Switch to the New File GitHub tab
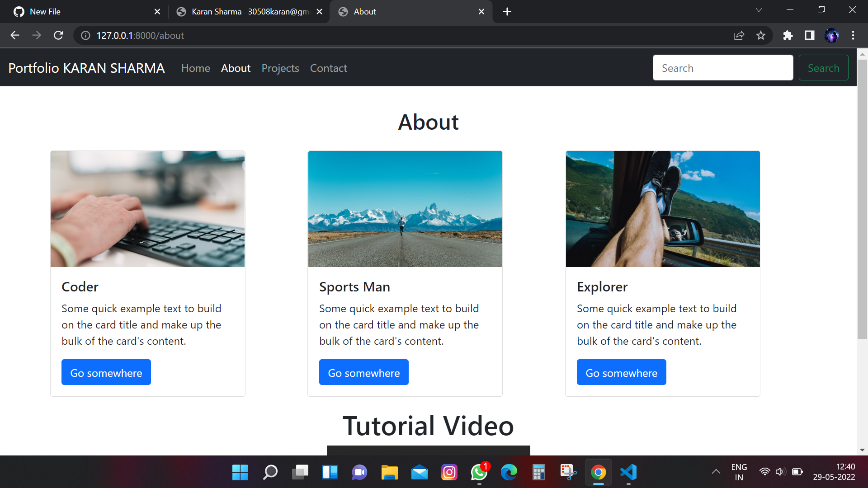Viewport: 868px width, 488px height. 81,12
